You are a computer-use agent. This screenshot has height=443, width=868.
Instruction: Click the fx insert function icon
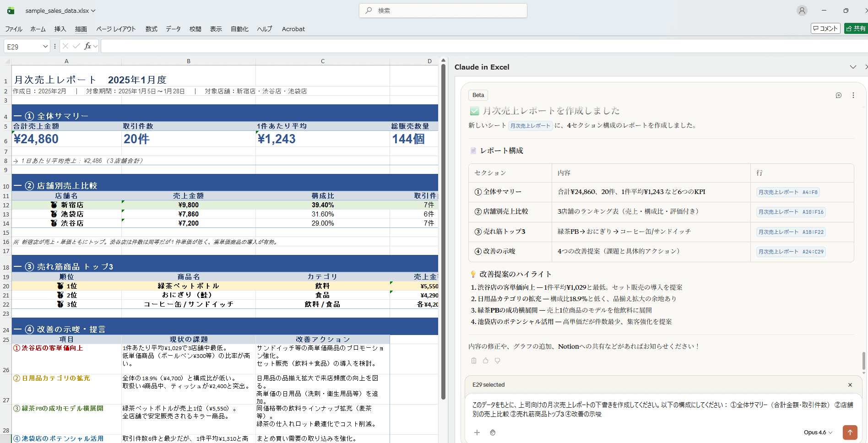(x=87, y=46)
